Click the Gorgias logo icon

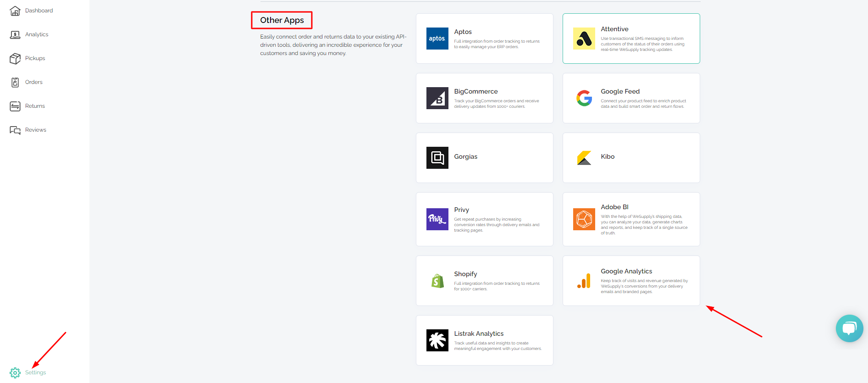[x=437, y=158]
